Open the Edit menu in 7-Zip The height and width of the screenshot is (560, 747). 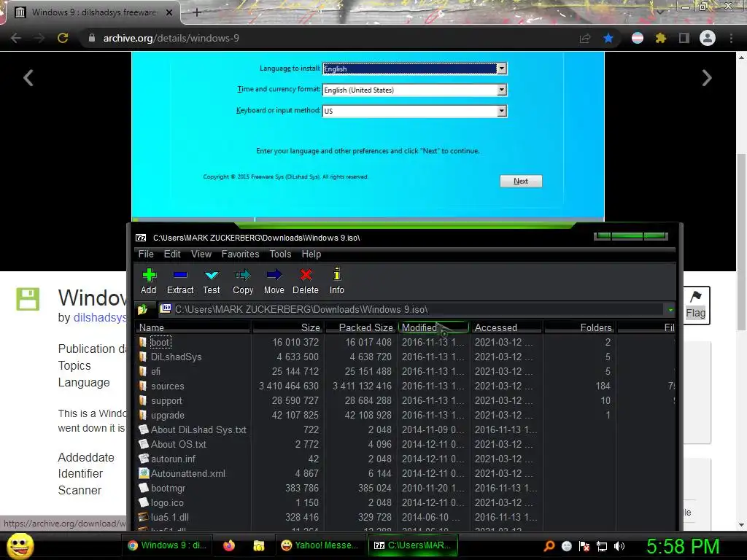point(172,254)
